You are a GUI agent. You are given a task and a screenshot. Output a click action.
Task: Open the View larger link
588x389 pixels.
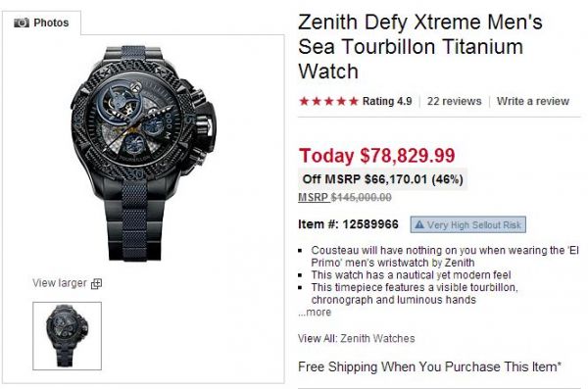[x=59, y=283]
